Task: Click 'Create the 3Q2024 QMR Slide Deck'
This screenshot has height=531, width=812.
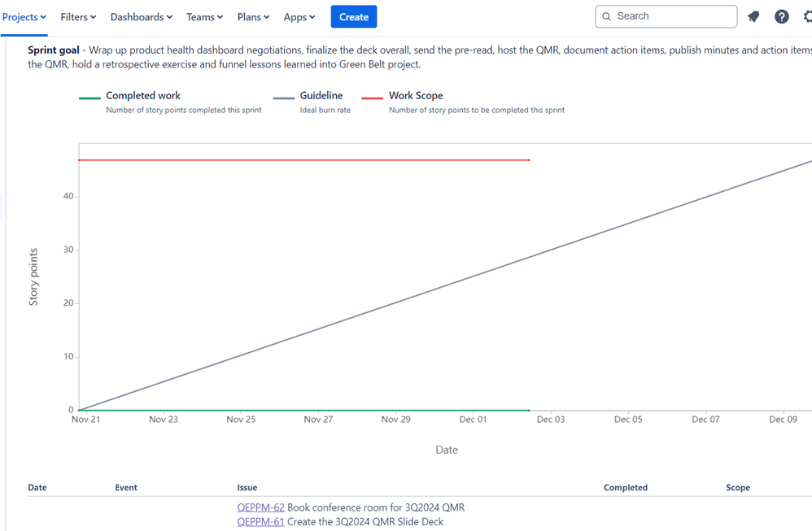Action: click(x=365, y=522)
